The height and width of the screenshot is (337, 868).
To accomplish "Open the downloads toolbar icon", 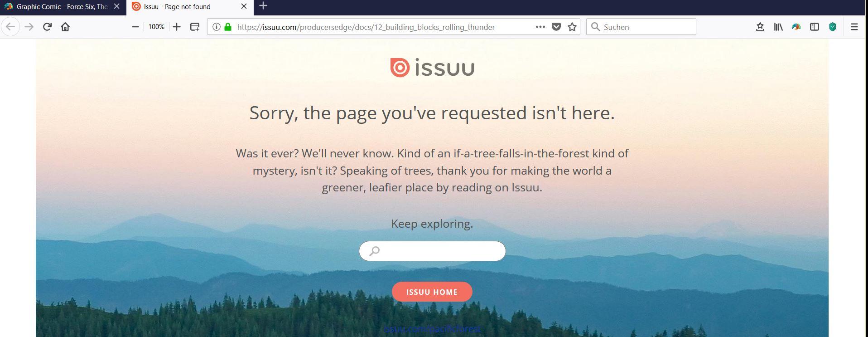I will point(760,27).
